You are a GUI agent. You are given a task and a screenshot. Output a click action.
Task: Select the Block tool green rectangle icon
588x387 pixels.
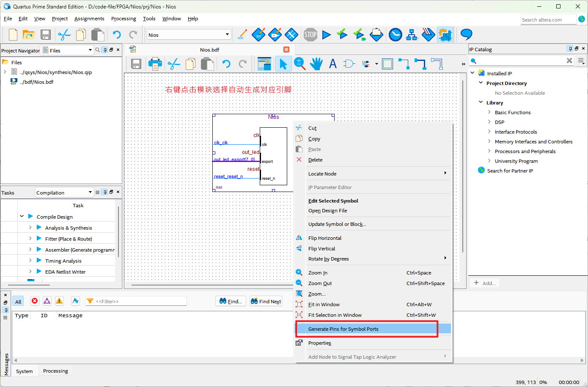pos(387,64)
